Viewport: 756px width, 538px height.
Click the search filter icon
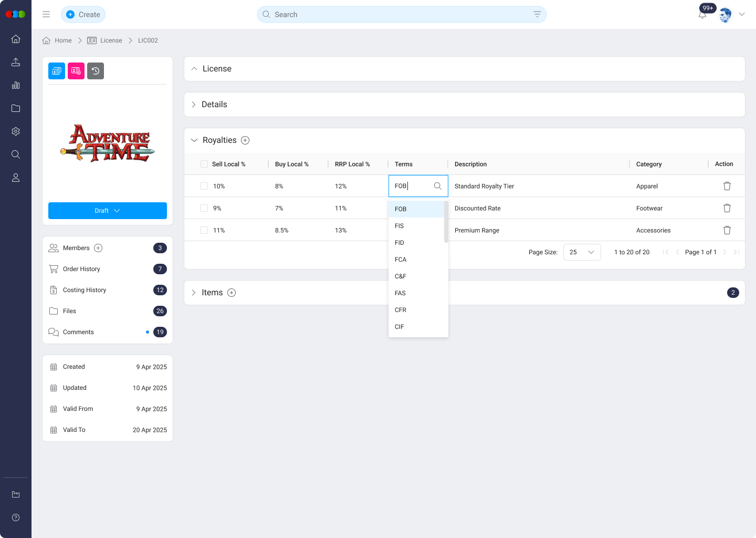[x=537, y=15]
